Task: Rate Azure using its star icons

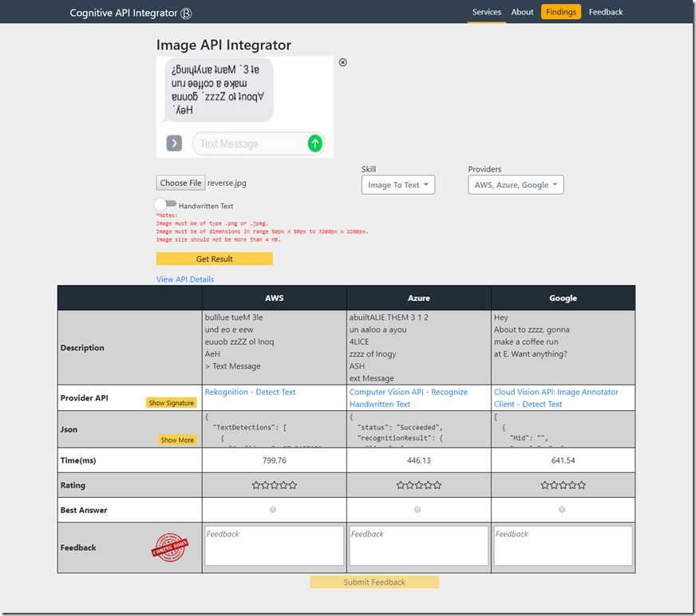Action: pos(418,485)
